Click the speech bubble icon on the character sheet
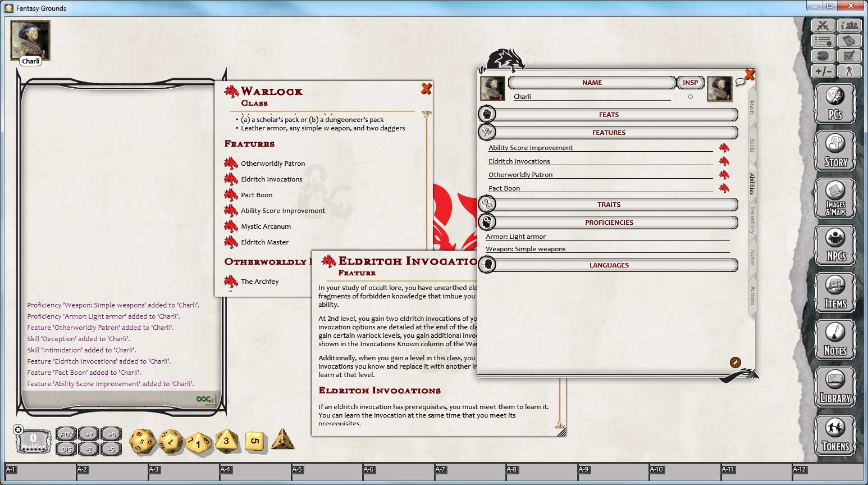Viewport: 868px width, 485px height. pyautogui.click(x=741, y=81)
